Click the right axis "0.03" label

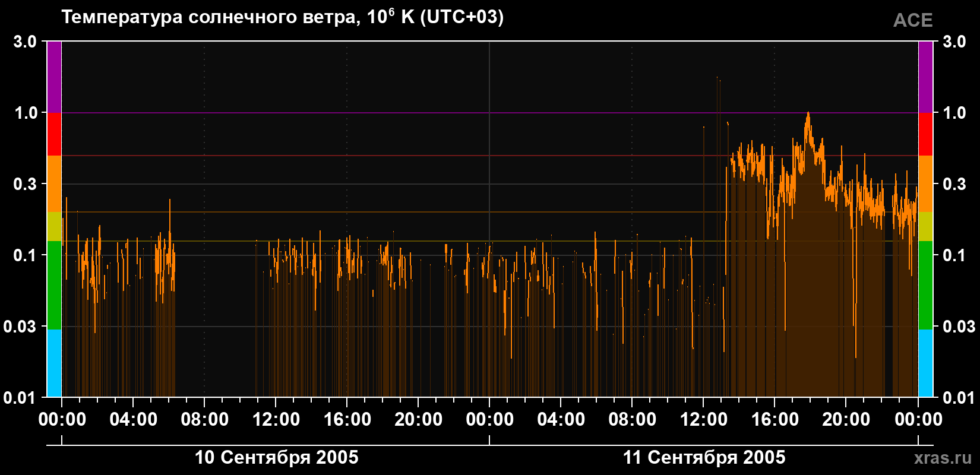(x=959, y=327)
